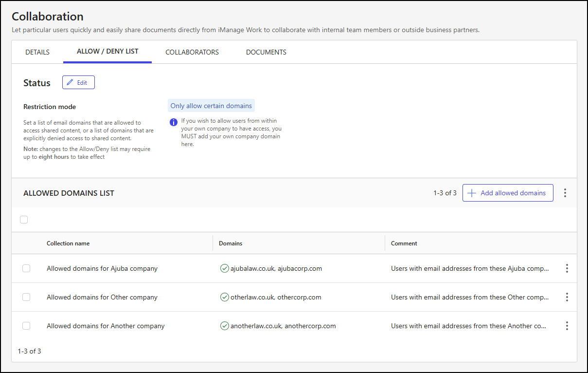
Task: Click the green check icon beside ajubalaw.co.uk
Action: 225,268
